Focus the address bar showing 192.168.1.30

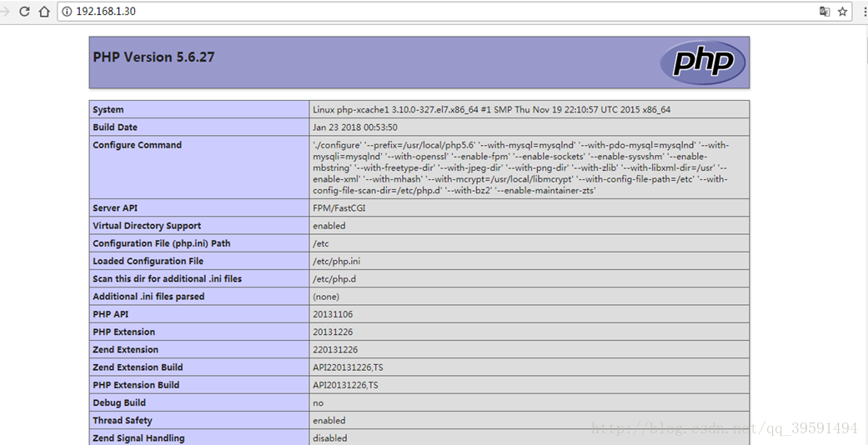pyautogui.click(x=417, y=12)
